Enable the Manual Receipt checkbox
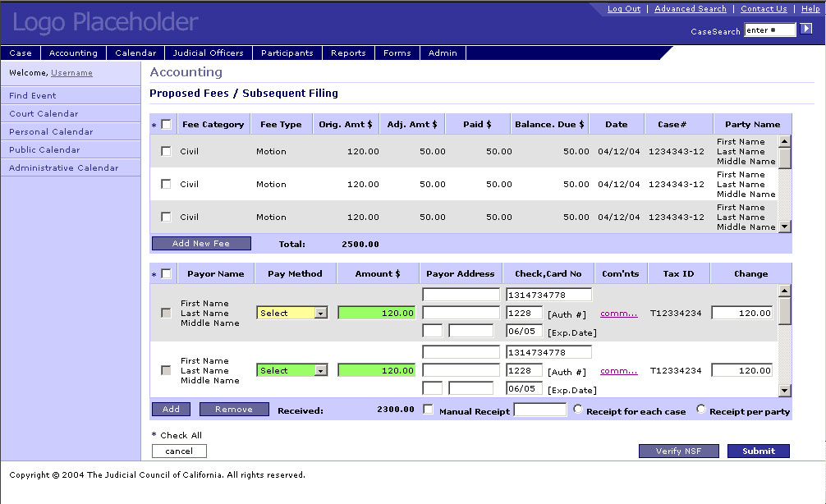The image size is (826, 504). 428,410
